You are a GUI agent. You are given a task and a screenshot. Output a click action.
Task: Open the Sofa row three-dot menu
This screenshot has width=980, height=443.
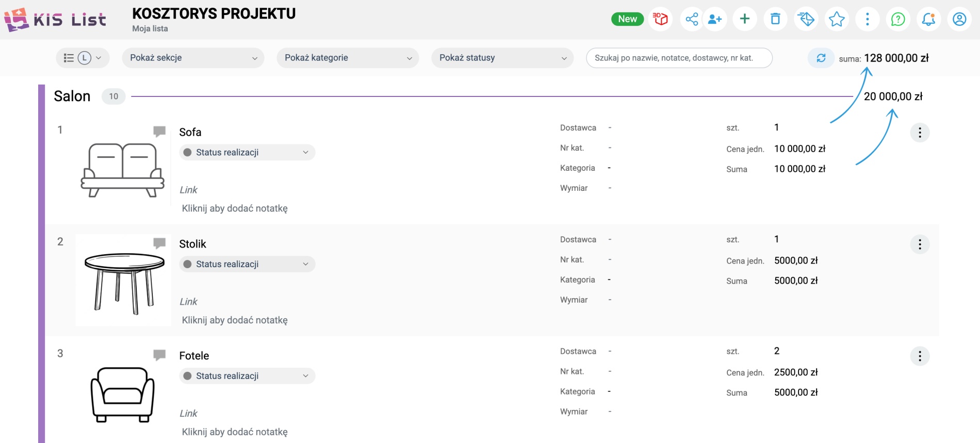pos(920,133)
